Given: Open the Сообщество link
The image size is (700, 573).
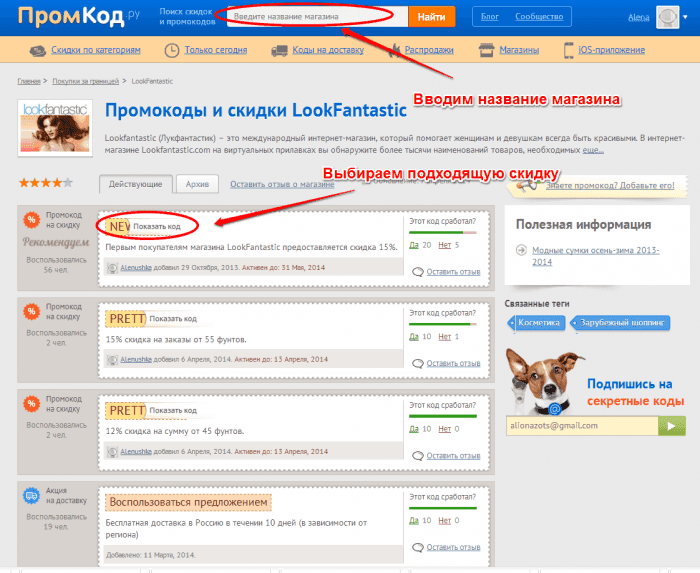Looking at the screenshot, I should pyautogui.click(x=539, y=17).
